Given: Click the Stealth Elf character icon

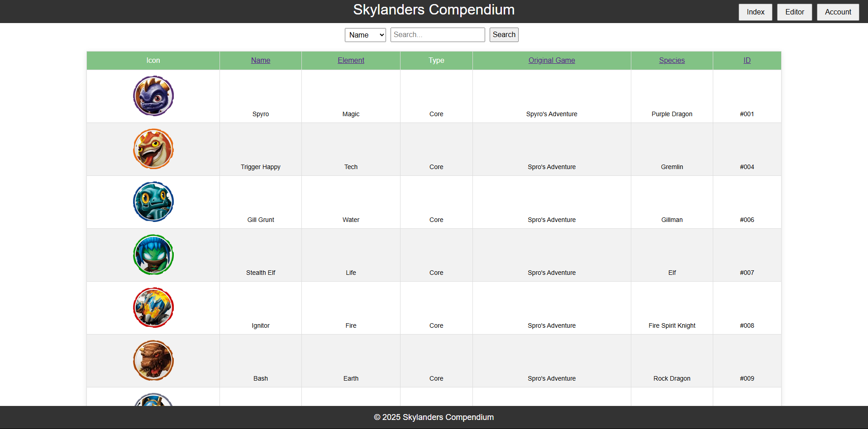Looking at the screenshot, I should [153, 255].
